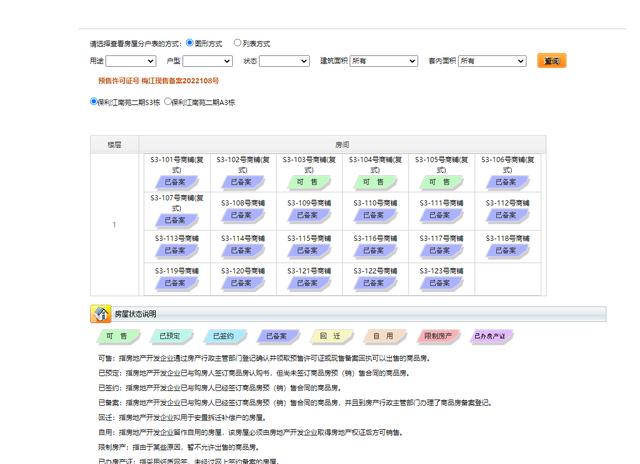Click the peach 自用 legend swatch

[384, 336]
